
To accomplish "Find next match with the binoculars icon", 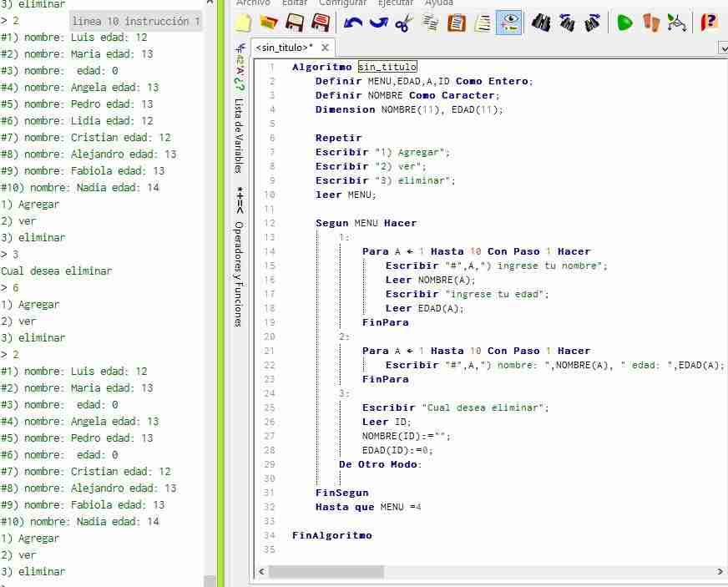I will 593,23.
